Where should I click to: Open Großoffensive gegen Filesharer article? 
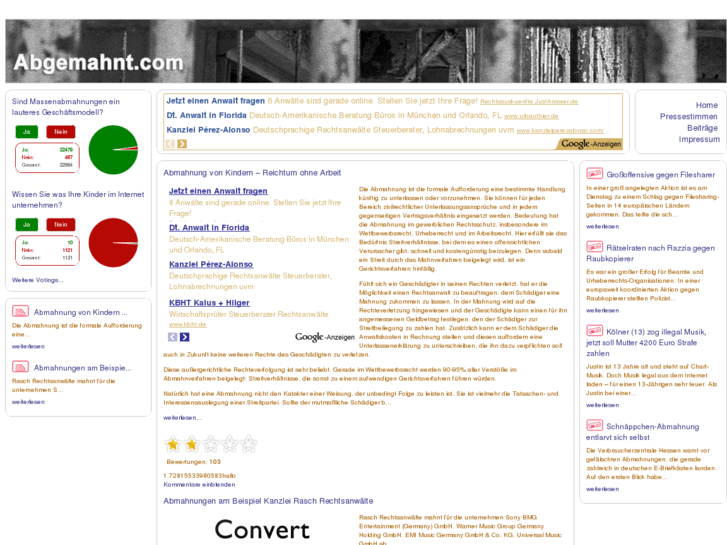(x=661, y=175)
